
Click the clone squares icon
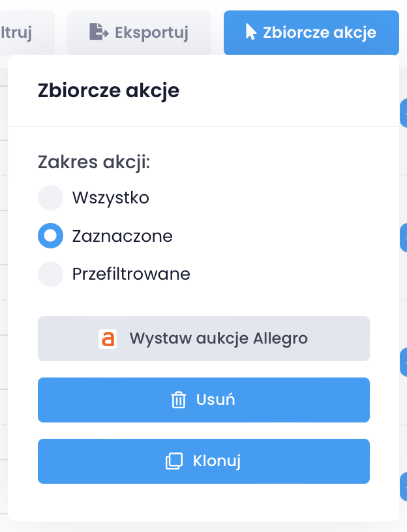tap(173, 462)
